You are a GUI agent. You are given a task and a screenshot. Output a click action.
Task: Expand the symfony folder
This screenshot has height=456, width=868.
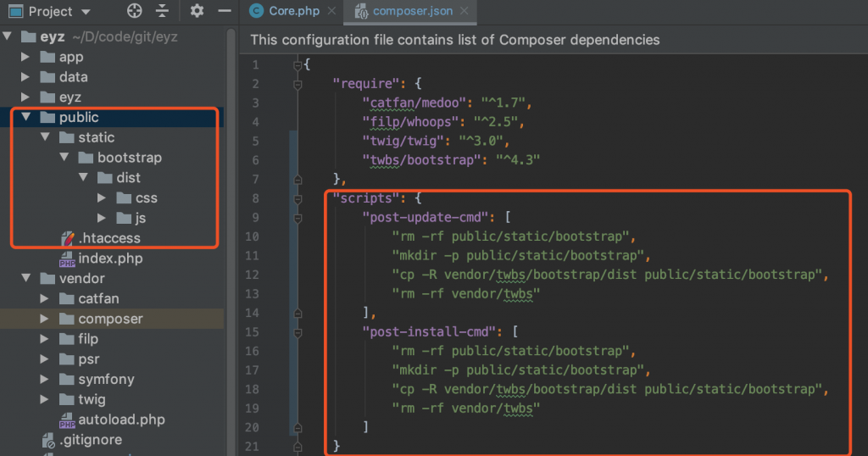(x=44, y=379)
